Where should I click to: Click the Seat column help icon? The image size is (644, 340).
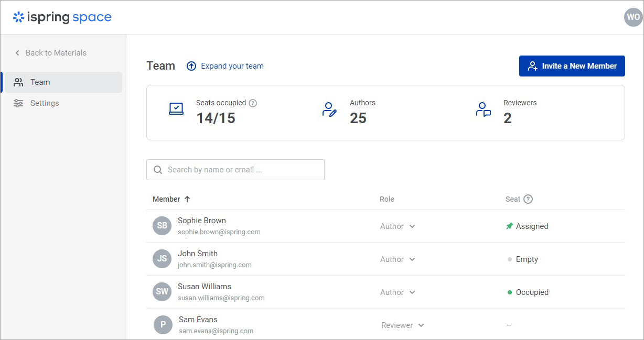point(528,199)
